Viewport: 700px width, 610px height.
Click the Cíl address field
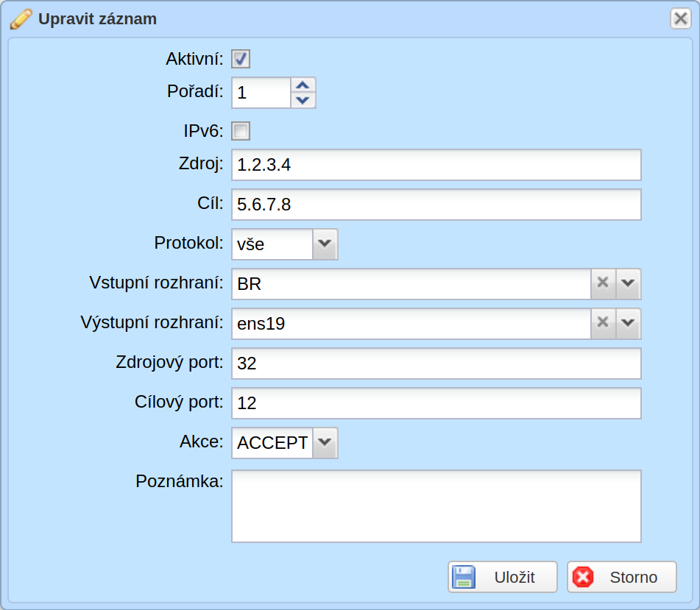pyautogui.click(x=436, y=205)
